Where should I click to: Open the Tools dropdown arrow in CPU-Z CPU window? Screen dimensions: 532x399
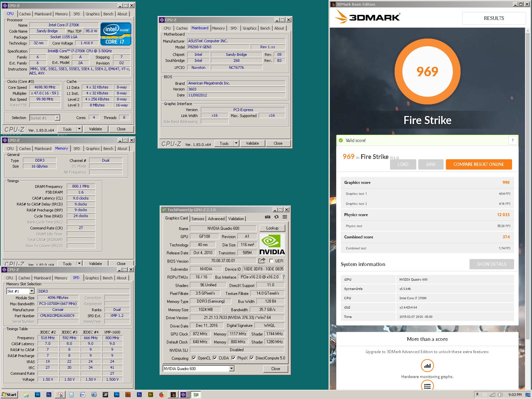(x=79, y=129)
